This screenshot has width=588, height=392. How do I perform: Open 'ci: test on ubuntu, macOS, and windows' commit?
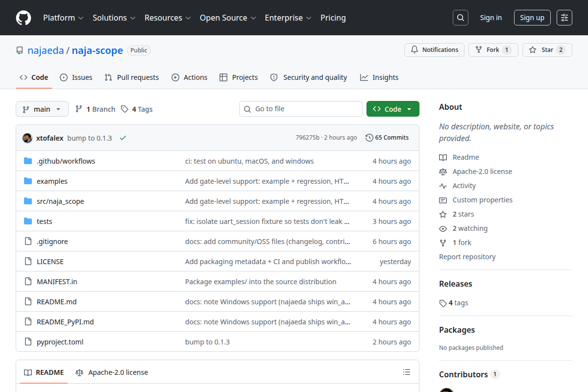(x=249, y=161)
